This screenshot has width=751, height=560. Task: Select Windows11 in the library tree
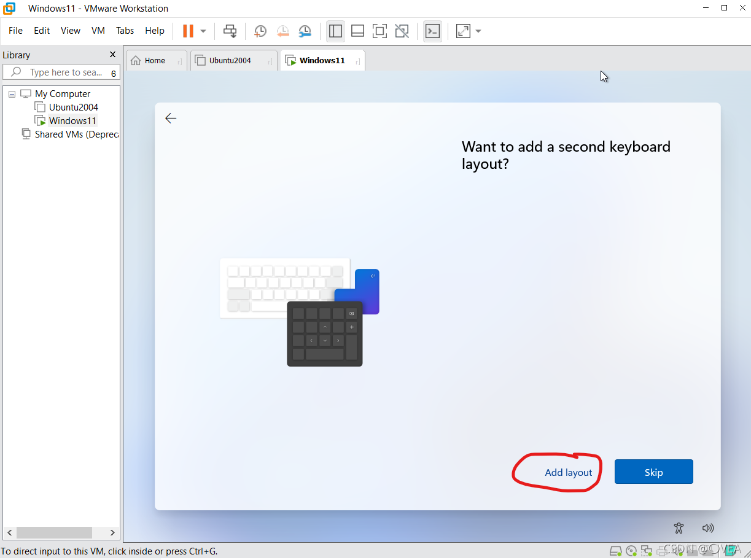coord(72,121)
